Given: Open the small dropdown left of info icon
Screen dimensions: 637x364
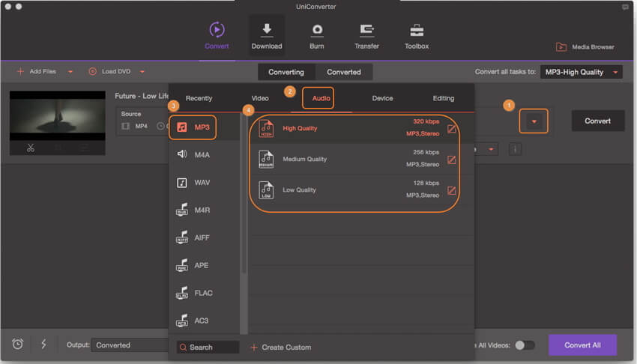Looking at the screenshot, I should [491, 149].
